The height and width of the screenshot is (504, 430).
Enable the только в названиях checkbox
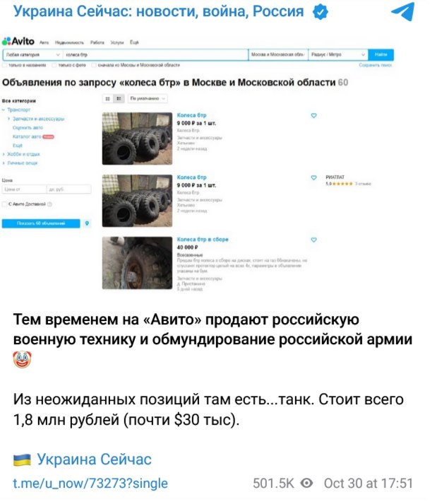(x=4, y=65)
